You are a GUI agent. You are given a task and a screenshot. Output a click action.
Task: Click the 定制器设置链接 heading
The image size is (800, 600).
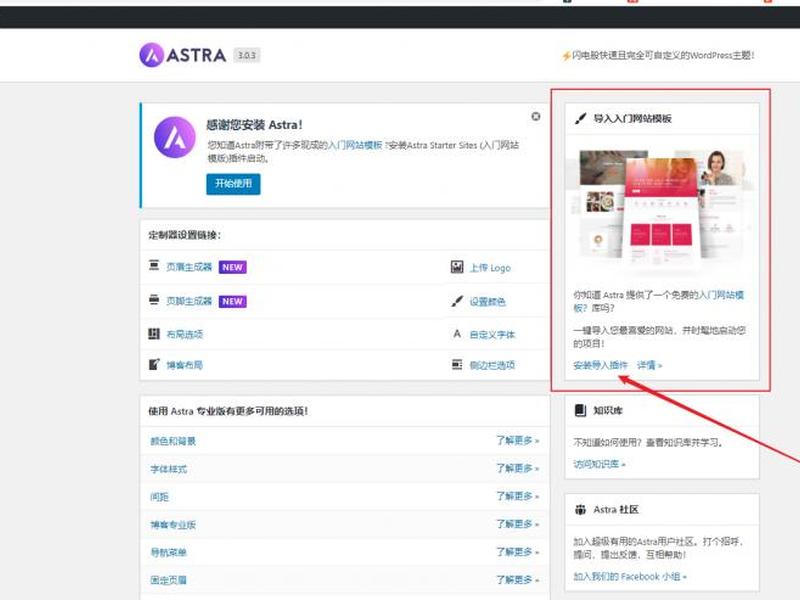pos(185,235)
